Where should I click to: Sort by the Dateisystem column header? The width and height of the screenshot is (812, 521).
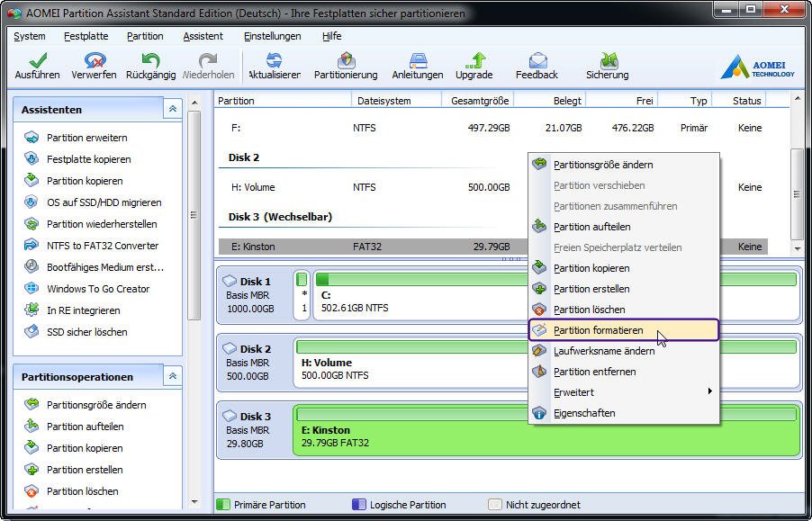[396, 101]
